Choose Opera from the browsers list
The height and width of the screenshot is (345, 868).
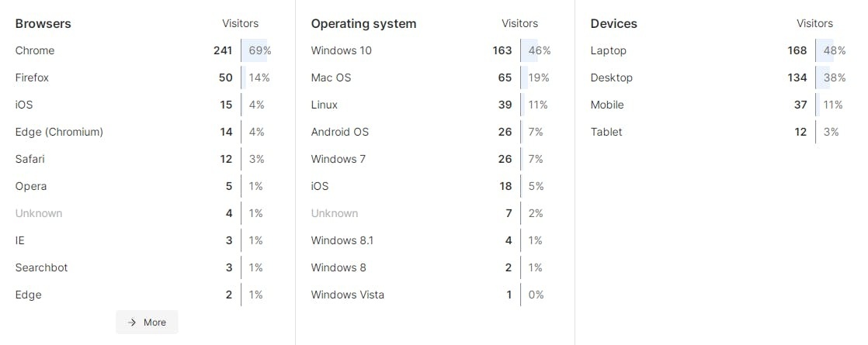[x=144, y=186]
